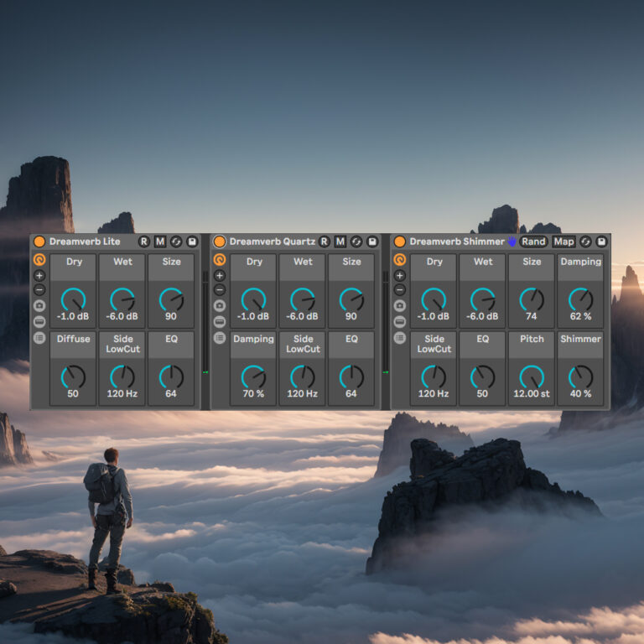644x644 pixels.
Task: Save Dreamverb Lite preset with disk icon
Action: (192, 241)
